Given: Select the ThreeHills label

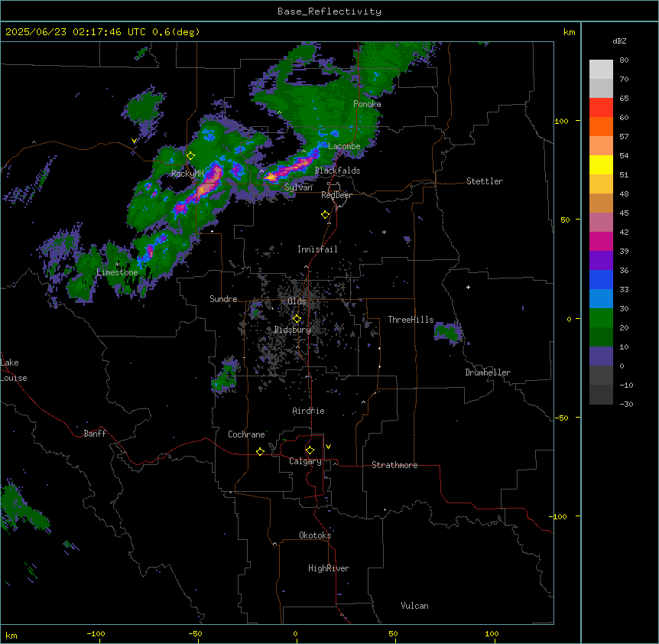Looking at the screenshot, I should point(411,320).
